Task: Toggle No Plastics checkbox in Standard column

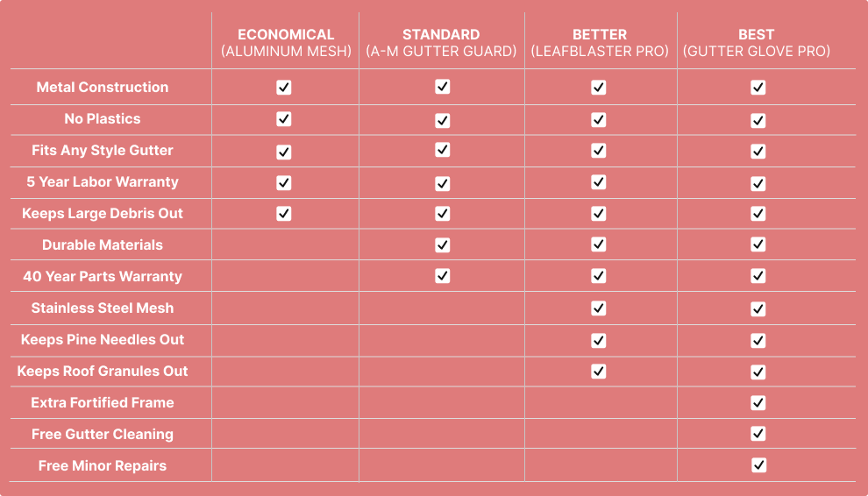Action: (x=442, y=120)
